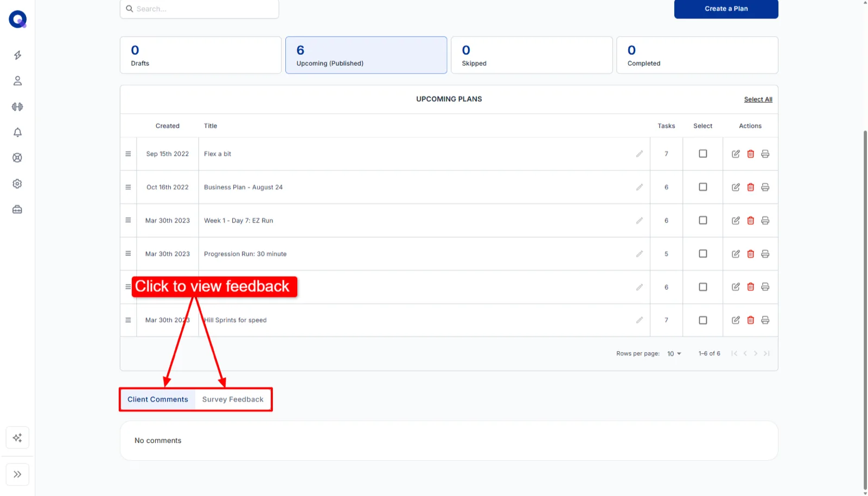
Task: Show the Completed plans card
Action: point(697,55)
